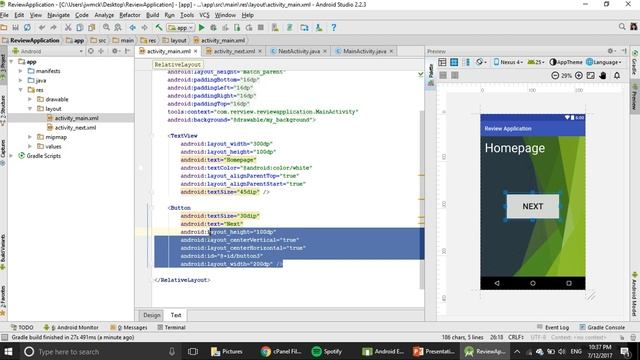640x360 pixels.
Task: Select activity_next.xml in project tree
Action: [x=75, y=128]
